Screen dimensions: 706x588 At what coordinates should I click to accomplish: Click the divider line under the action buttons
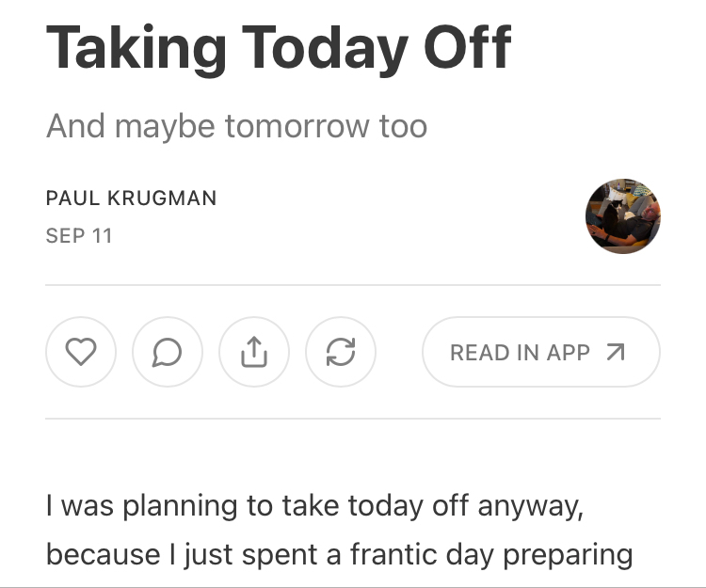click(353, 419)
